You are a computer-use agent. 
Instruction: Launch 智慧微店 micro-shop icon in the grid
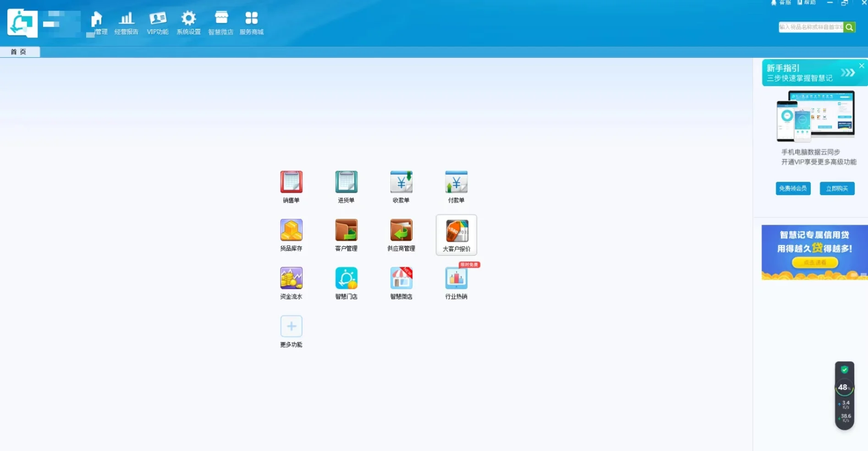[401, 278]
